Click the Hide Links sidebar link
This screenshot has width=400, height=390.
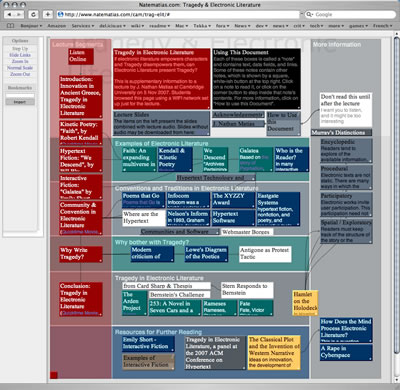pos(20,55)
